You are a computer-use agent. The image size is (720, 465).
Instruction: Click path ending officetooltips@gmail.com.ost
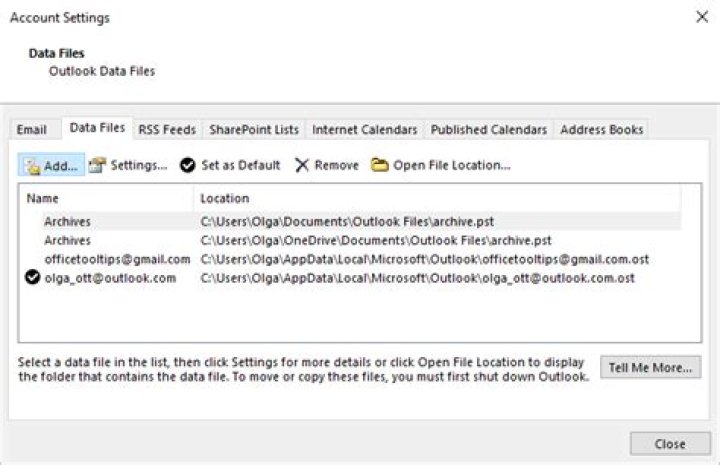coord(425,259)
